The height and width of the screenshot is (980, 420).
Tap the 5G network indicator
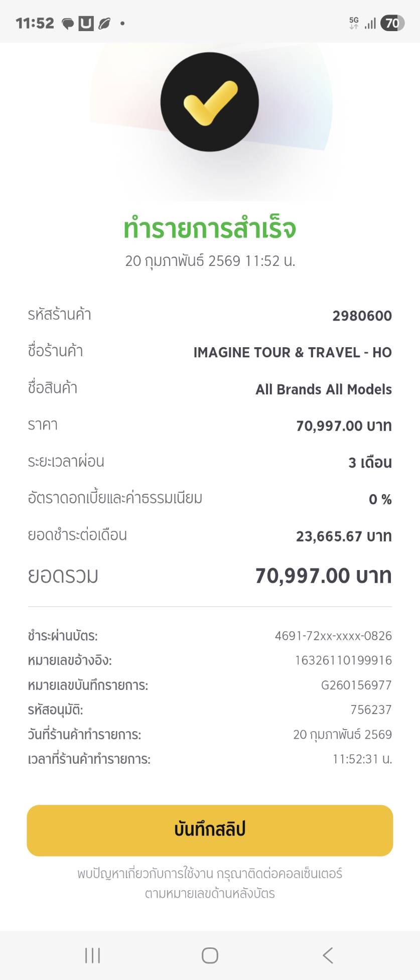coord(354,23)
